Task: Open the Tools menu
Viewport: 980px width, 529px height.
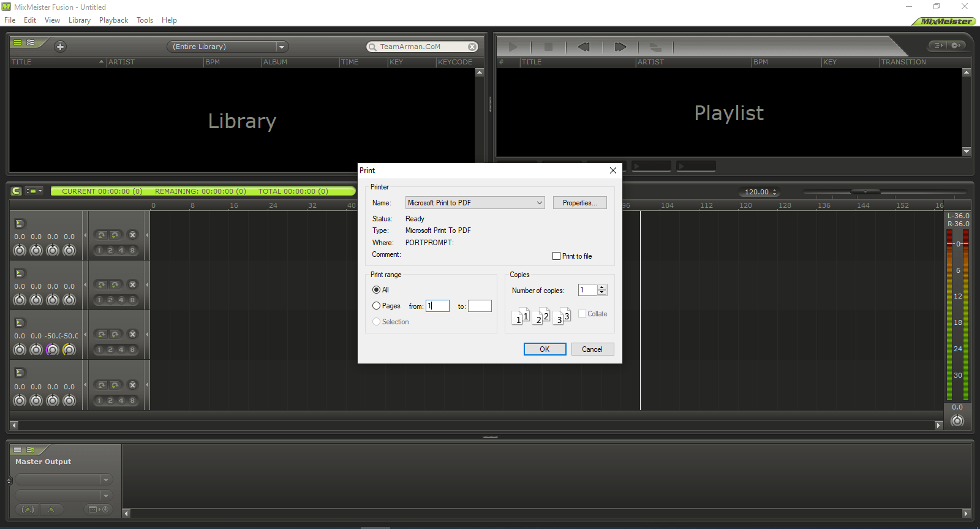Action: pos(145,20)
